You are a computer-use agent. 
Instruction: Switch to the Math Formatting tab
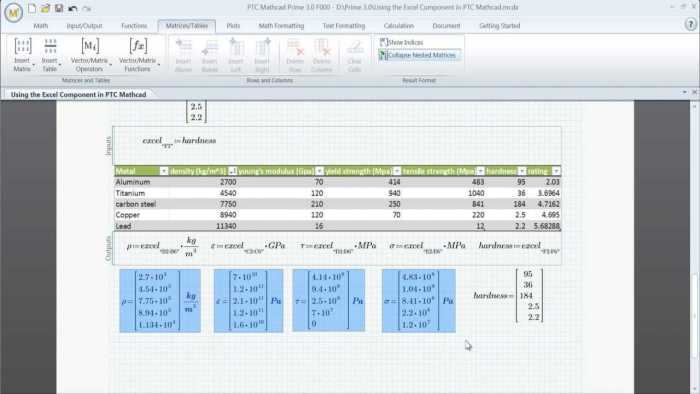(281, 26)
